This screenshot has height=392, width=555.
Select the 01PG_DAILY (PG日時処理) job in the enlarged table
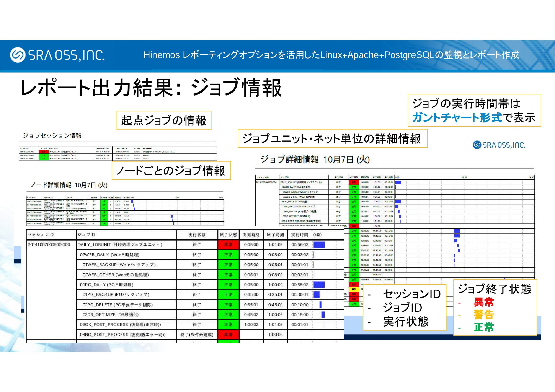point(107,285)
